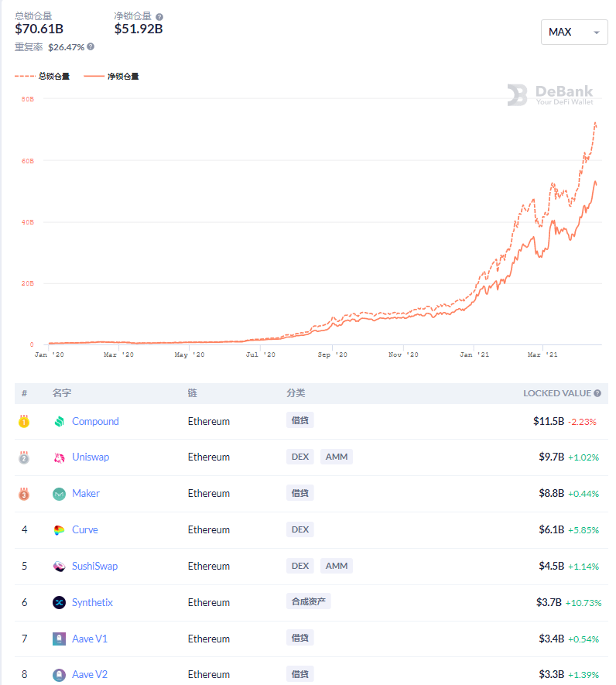616x685 pixels.
Task: Click the 链 column header
Action: 192,392
